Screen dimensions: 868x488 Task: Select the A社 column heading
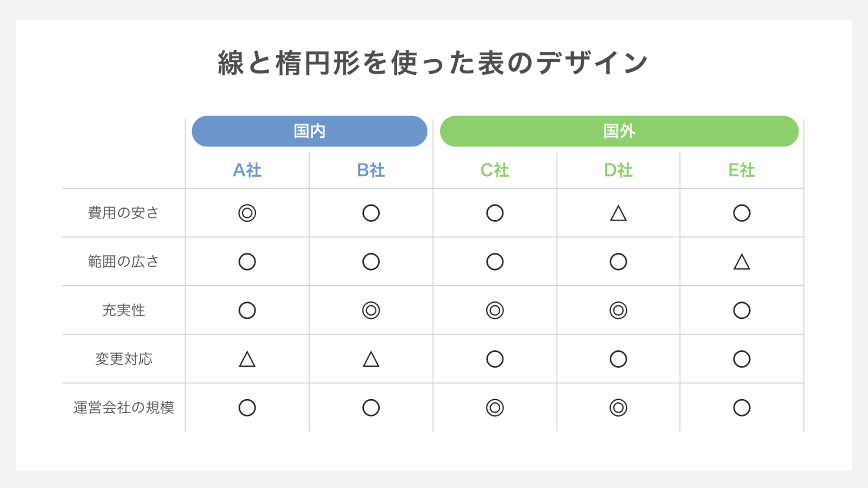click(x=247, y=170)
